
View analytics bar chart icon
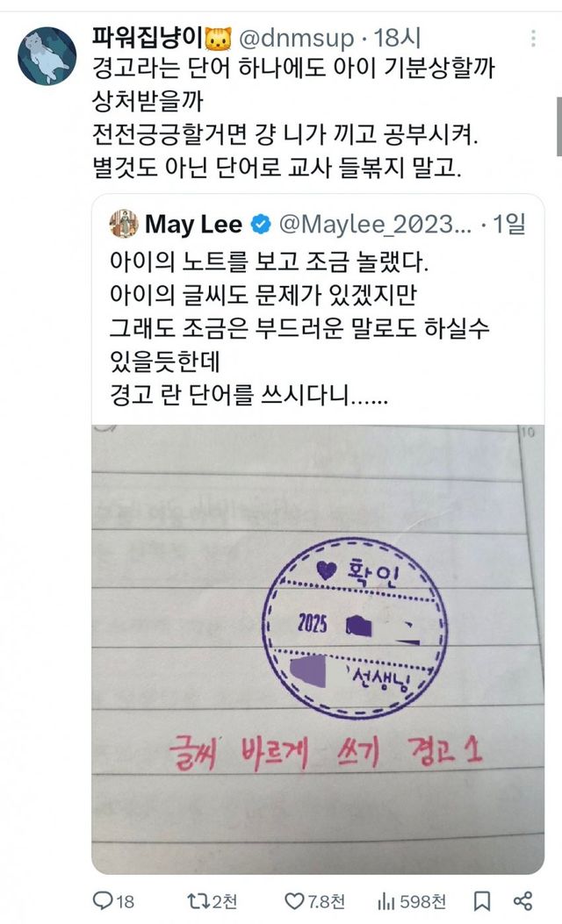(386, 900)
